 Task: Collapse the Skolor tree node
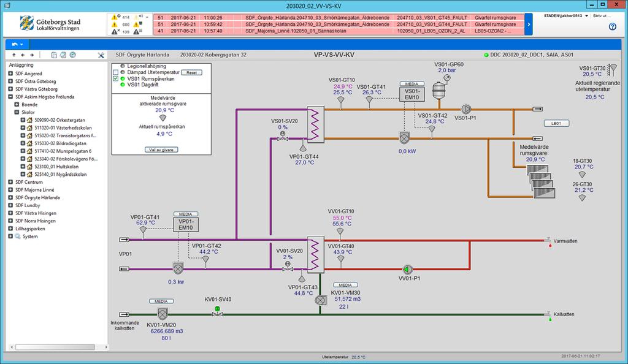tap(17, 112)
